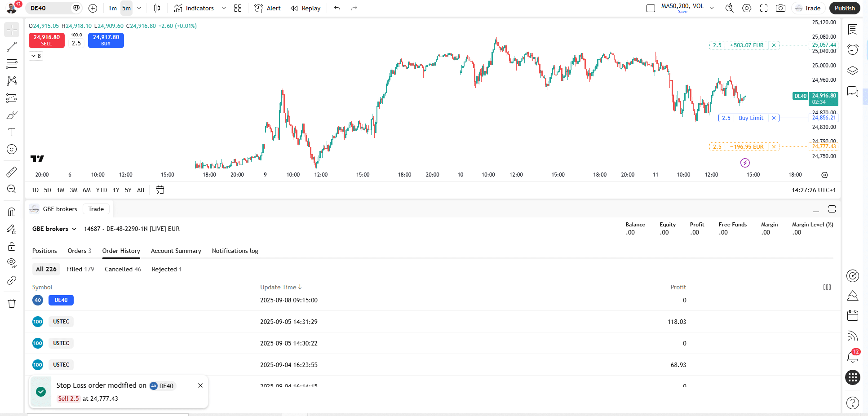Image resolution: width=868 pixels, height=416 pixels.
Task: Open the Account Summary tab
Action: [176, 251]
